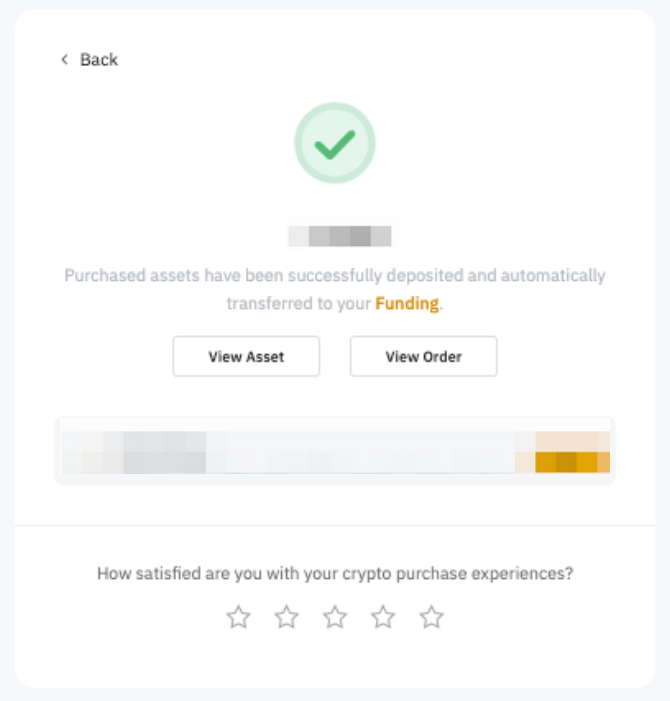This screenshot has height=701, width=670.
Task: Click the center of the blurred banner
Action: [x=334, y=451]
